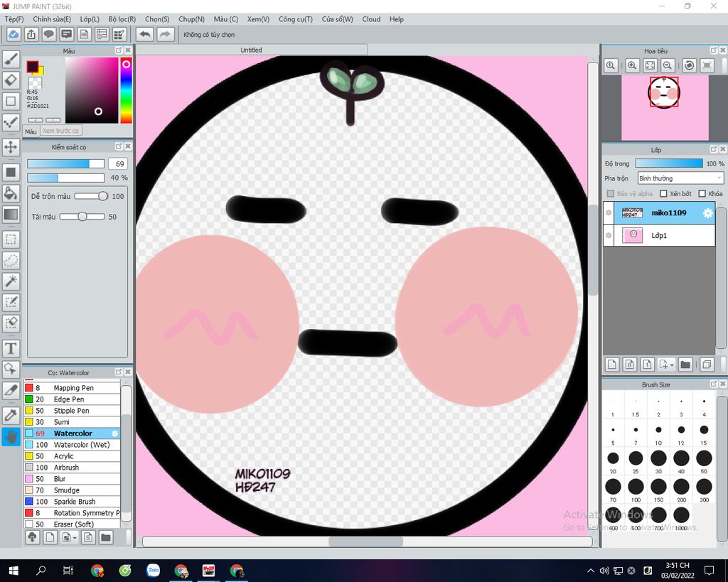
Task: Click duplicate layer icon in Layers panel
Action: point(707,365)
